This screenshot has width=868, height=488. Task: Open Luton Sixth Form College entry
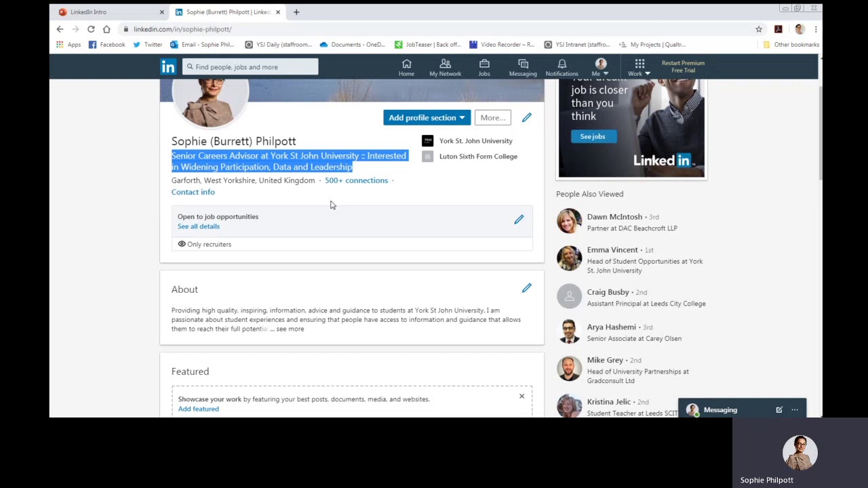pyautogui.click(x=469, y=157)
